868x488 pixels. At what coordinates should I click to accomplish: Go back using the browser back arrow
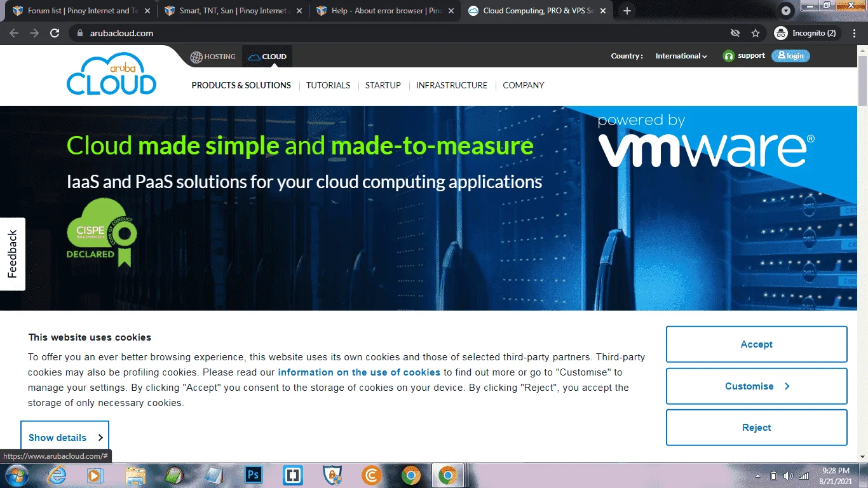click(14, 33)
